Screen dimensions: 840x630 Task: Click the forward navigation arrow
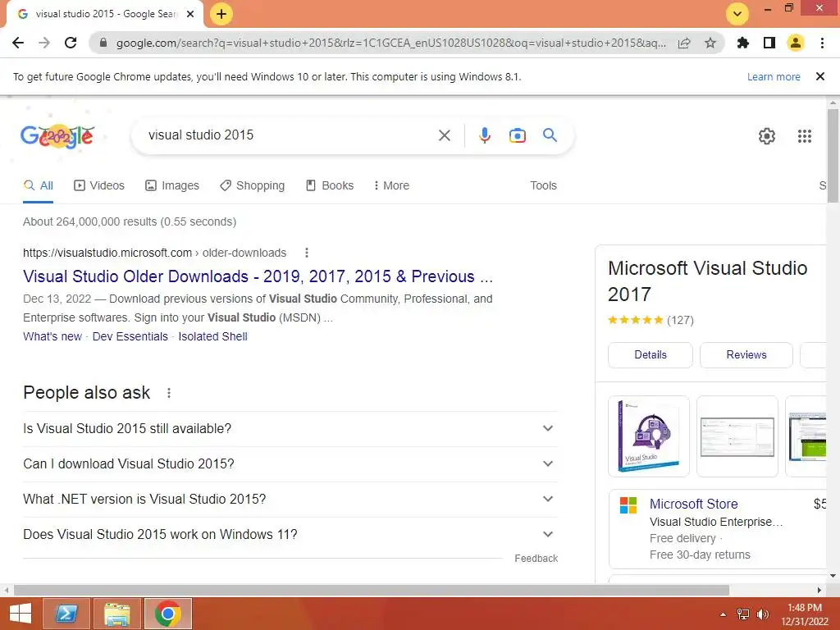tap(44, 43)
